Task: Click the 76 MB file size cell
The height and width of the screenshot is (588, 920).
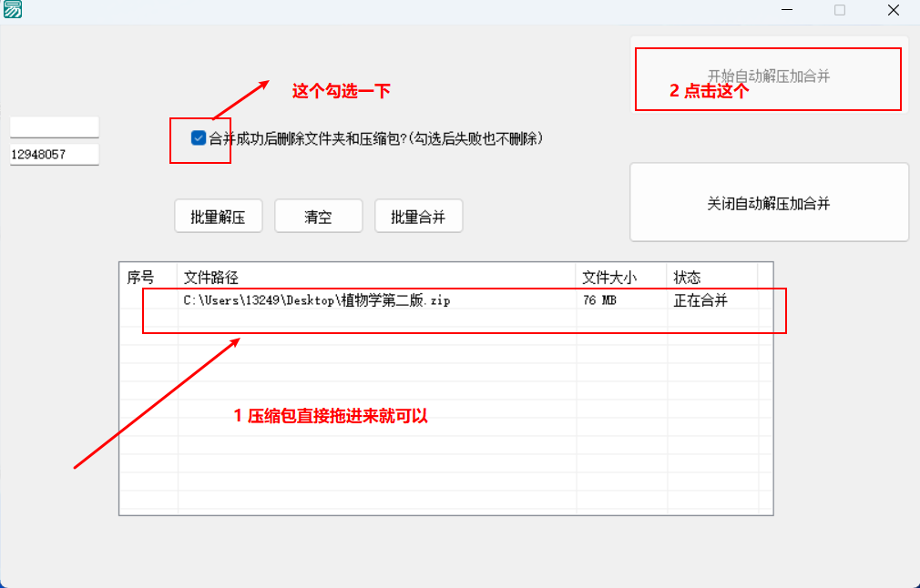Action: point(598,298)
